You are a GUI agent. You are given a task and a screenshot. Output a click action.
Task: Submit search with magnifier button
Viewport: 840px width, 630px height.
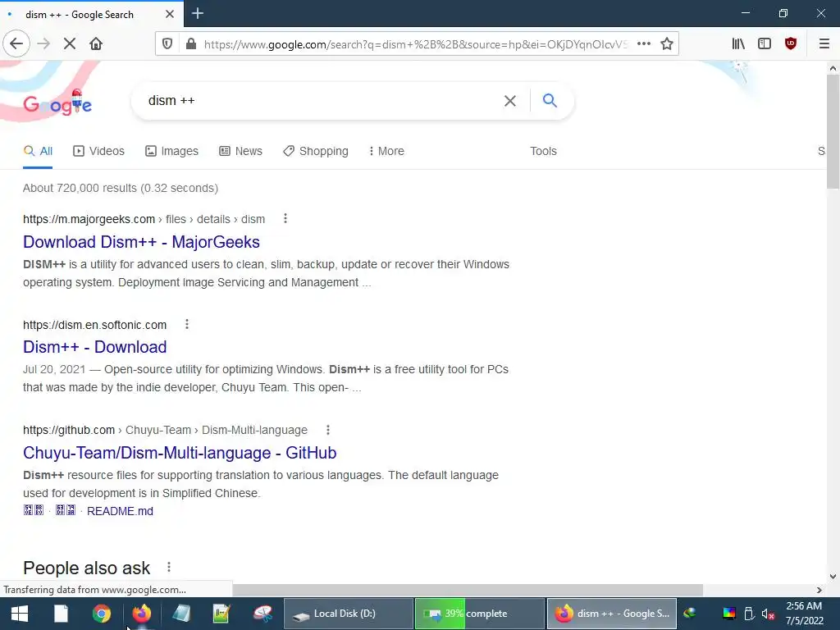[x=550, y=100]
